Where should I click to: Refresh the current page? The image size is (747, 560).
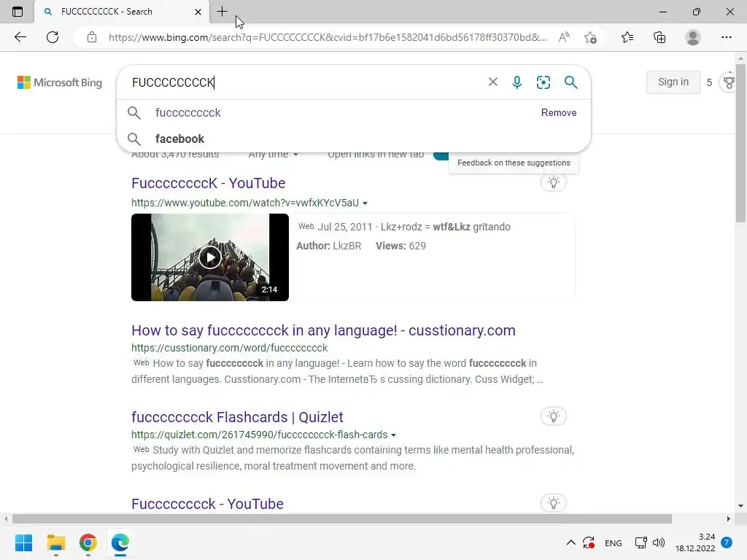click(53, 37)
